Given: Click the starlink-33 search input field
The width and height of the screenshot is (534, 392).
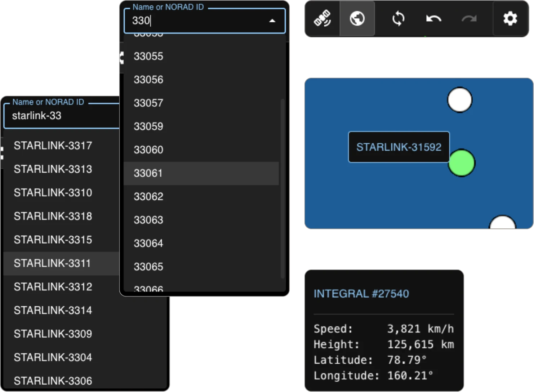Looking at the screenshot, I should [61, 116].
